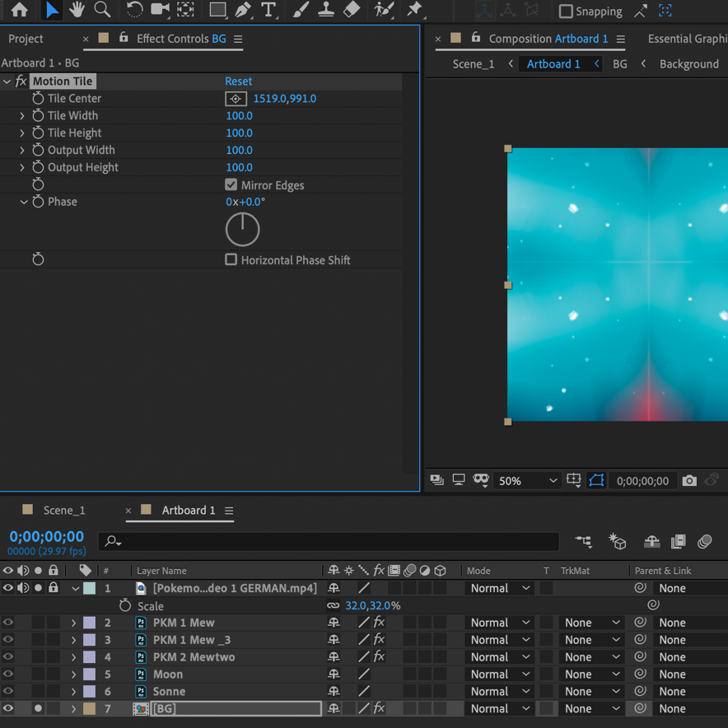Select the Type tool

[268, 10]
